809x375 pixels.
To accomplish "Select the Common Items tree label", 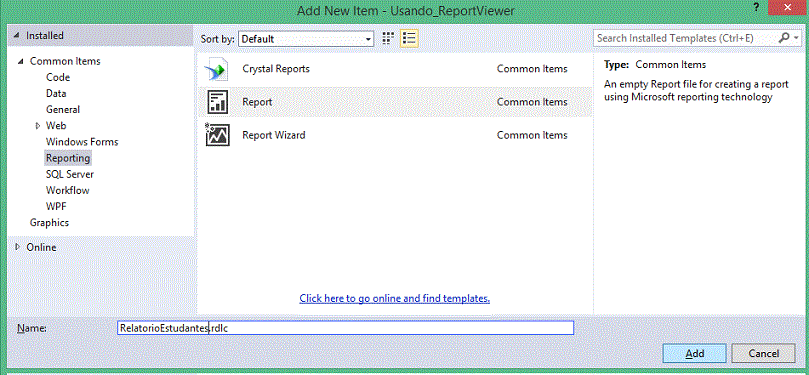I will point(65,61).
